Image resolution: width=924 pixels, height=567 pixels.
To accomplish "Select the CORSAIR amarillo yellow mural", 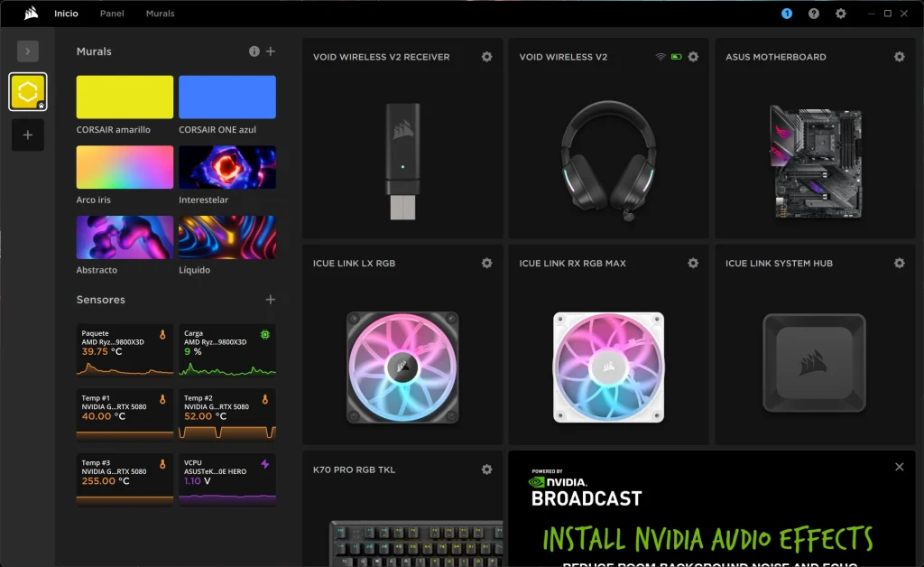I will point(125,98).
